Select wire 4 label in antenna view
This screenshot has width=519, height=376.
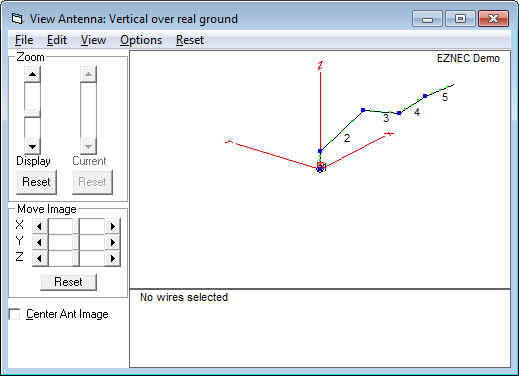coord(417,112)
